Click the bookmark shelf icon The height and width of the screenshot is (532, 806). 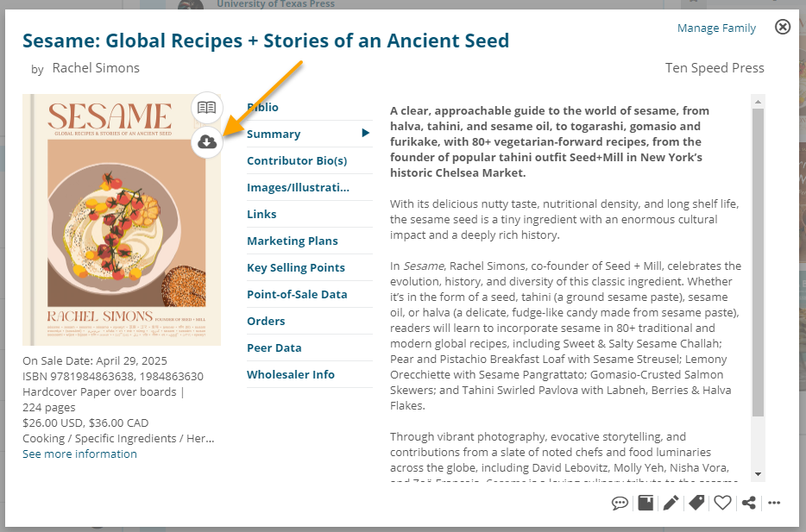coord(645,503)
